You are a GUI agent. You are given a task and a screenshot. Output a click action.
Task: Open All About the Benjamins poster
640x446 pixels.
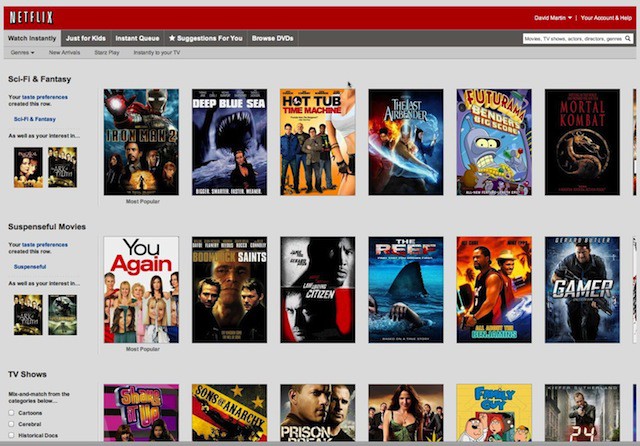pyautogui.click(x=494, y=290)
